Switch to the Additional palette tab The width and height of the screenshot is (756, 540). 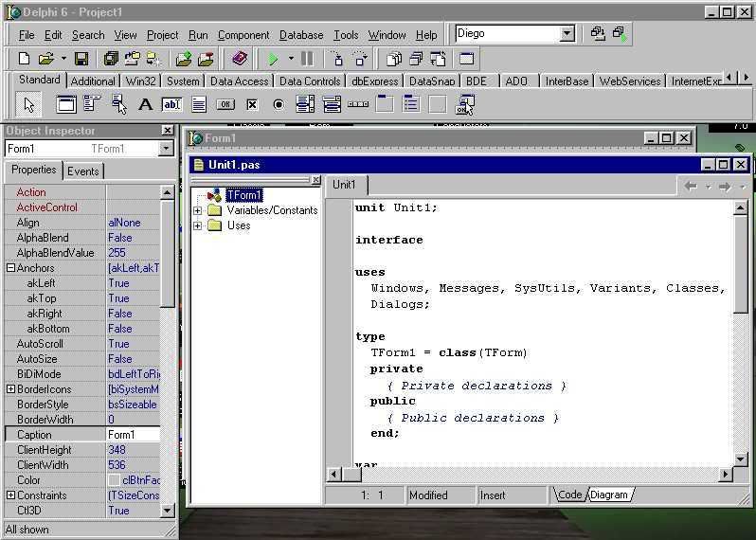pyautogui.click(x=93, y=81)
